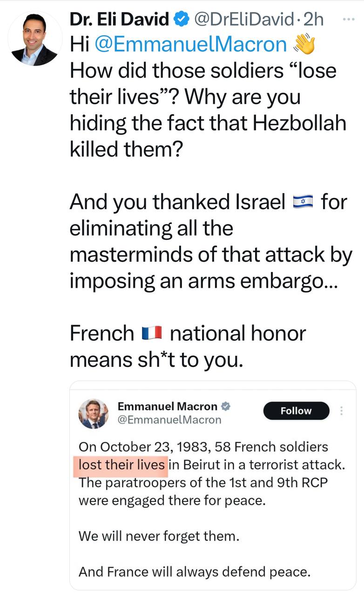This screenshot has height=596, width=364.
Task: Click the highlighted "lost their lives" text
Action: [122, 465]
